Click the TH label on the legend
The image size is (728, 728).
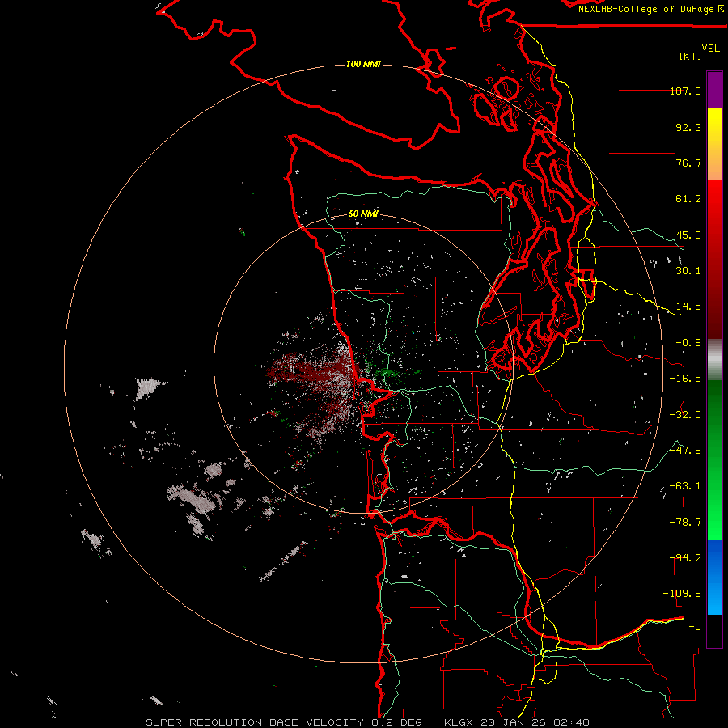coord(695,630)
